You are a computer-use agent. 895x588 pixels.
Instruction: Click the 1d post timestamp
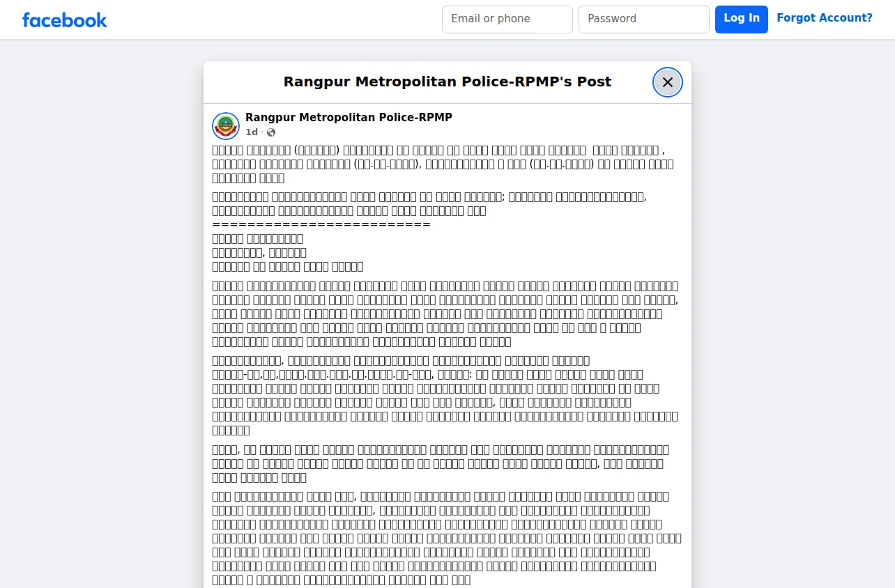[x=252, y=132]
